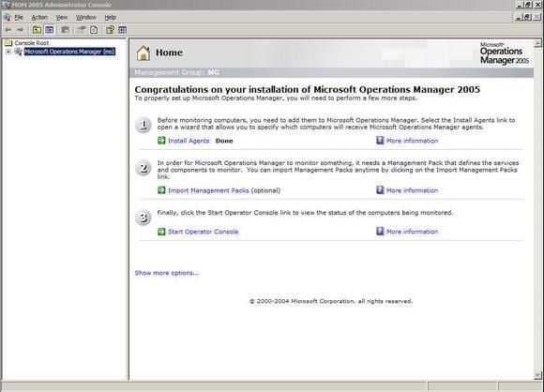This screenshot has width=544, height=392.
Task: Click the Home house icon
Action: [x=143, y=53]
